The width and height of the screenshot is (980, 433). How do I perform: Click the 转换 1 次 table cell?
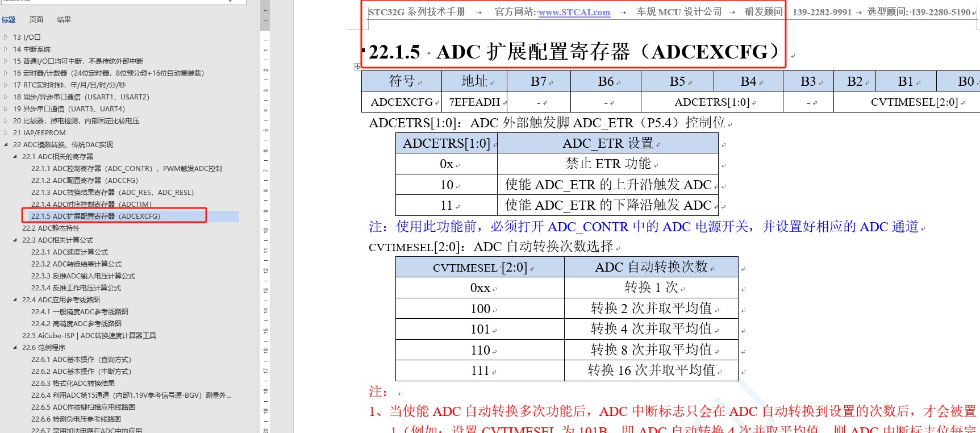tap(651, 288)
